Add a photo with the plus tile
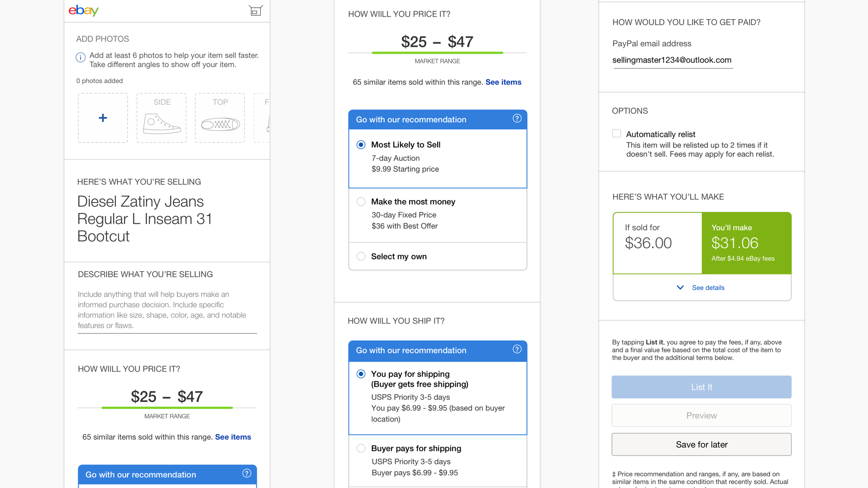868x488 pixels. point(103,118)
